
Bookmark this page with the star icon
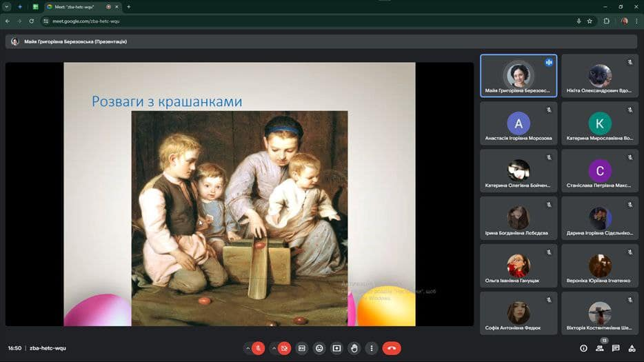pyautogui.click(x=590, y=21)
